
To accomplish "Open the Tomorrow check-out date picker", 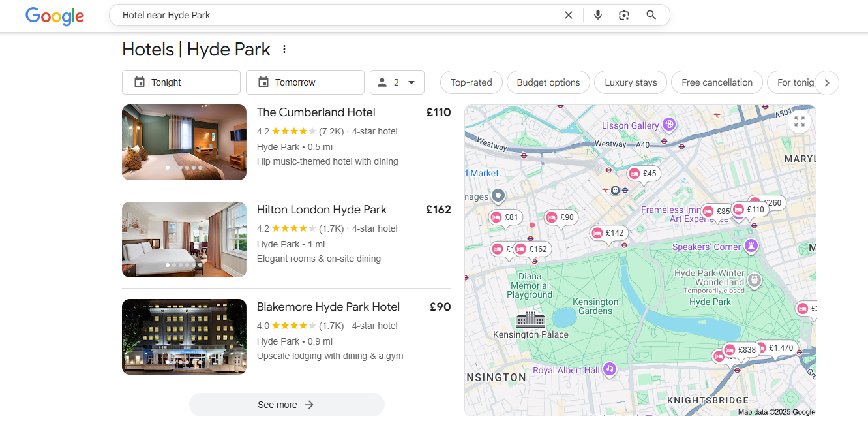I will coord(305,82).
